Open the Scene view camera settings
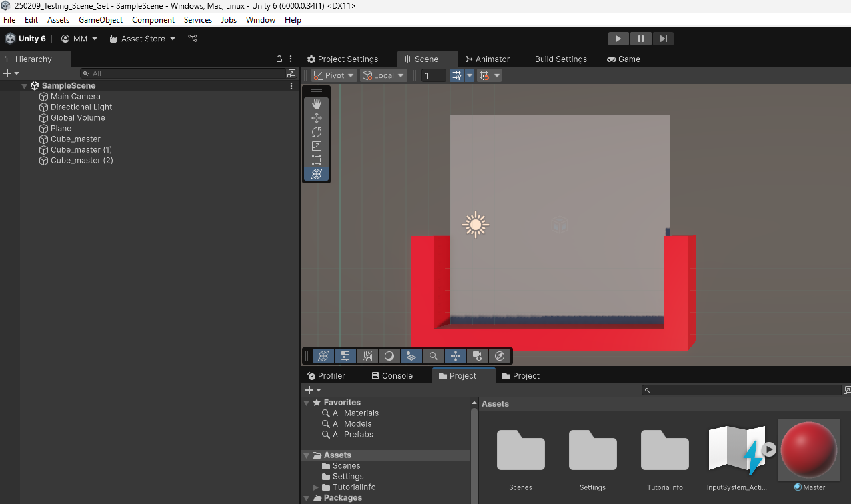Image resolution: width=851 pixels, height=504 pixels. click(477, 356)
